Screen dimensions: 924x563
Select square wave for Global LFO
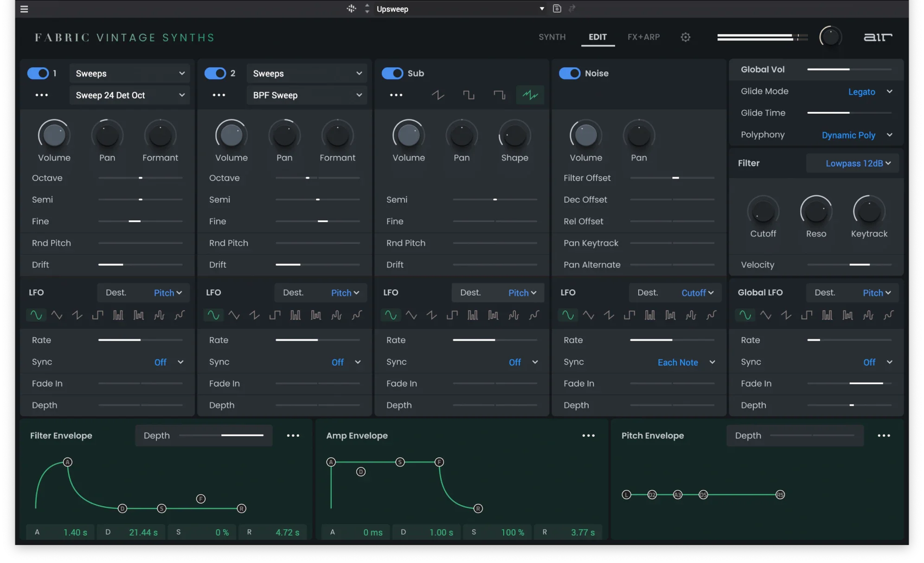click(x=806, y=315)
